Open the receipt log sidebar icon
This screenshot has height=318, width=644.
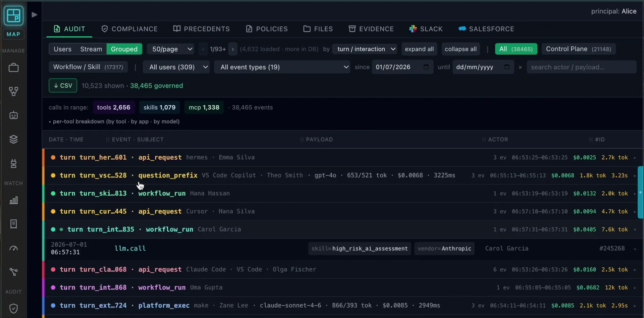pos(13,224)
